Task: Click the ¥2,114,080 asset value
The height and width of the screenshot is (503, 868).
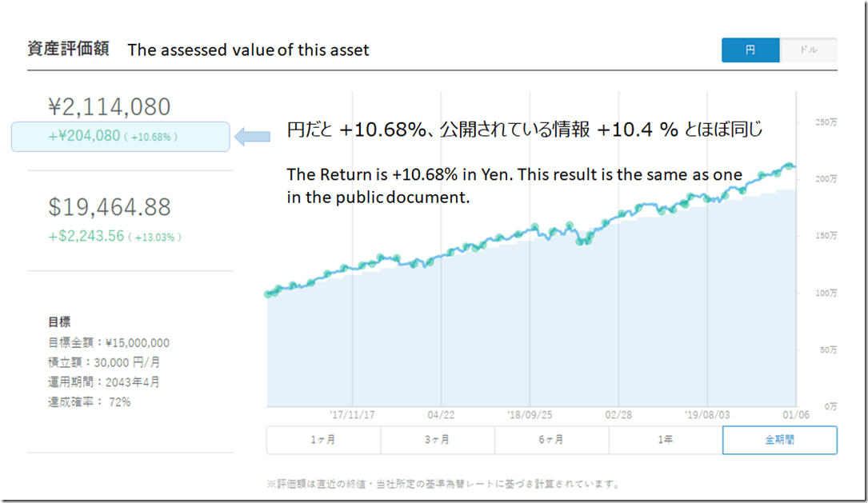Action: point(110,106)
